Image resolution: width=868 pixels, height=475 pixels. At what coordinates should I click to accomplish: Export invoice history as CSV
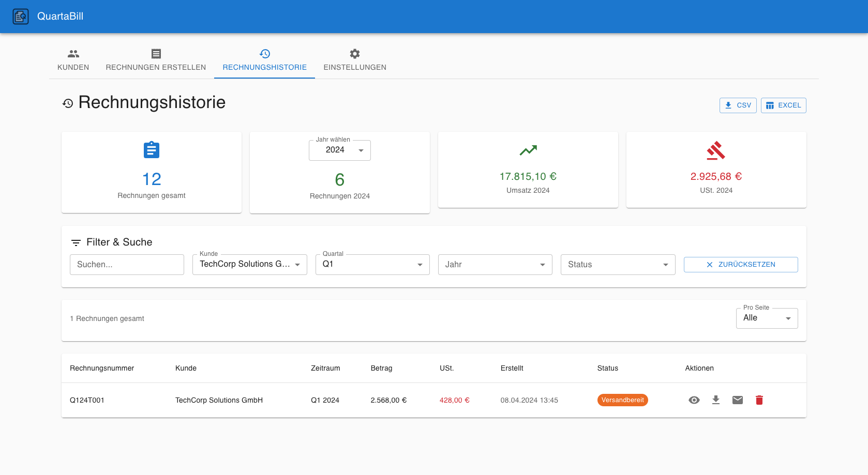tap(738, 105)
